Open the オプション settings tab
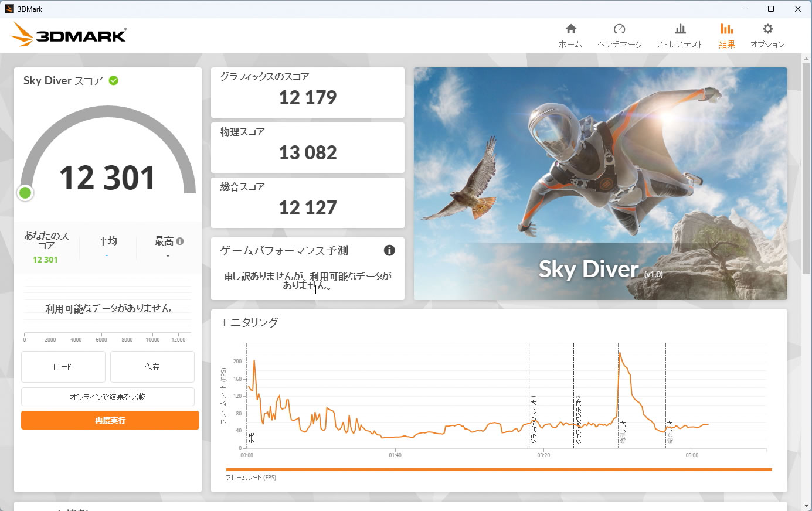This screenshot has width=812, height=511. [767, 36]
